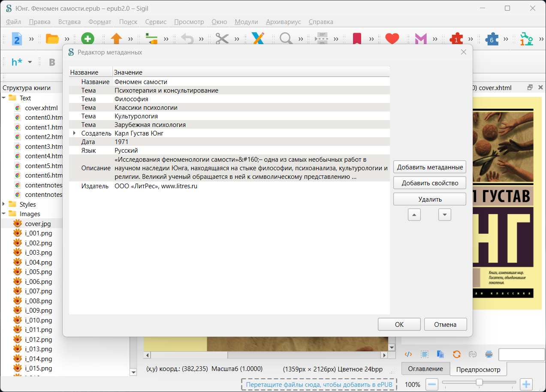
Task: Click the blue X validation icon
Action: coord(258,39)
